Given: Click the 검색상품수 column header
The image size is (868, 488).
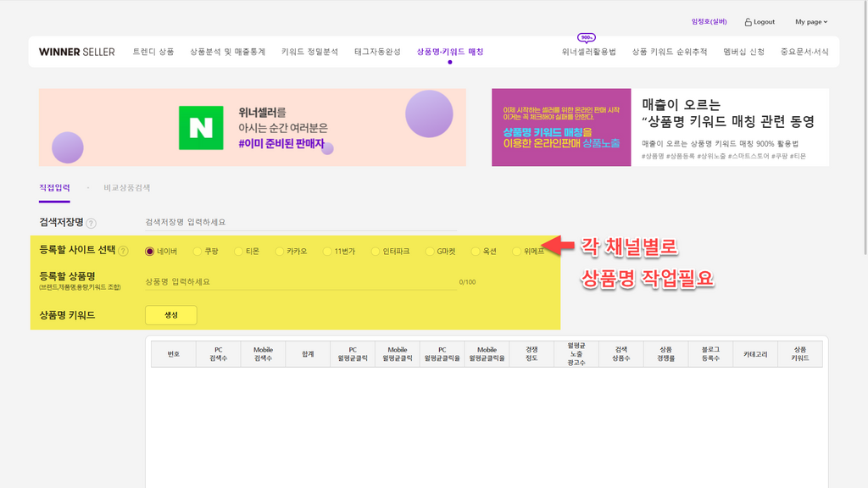Looking at the screenshot, I should click(621, 354).
